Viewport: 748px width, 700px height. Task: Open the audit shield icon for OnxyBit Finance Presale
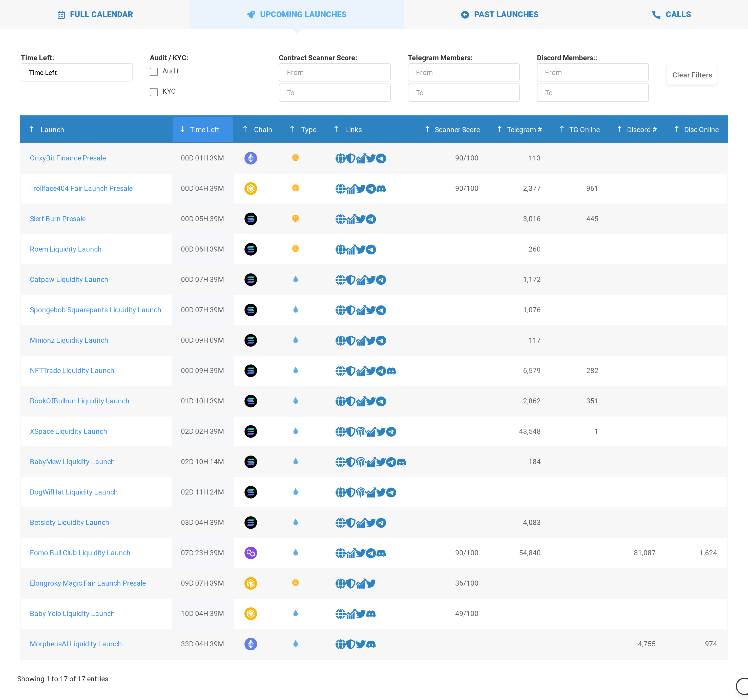coord(350,158)
